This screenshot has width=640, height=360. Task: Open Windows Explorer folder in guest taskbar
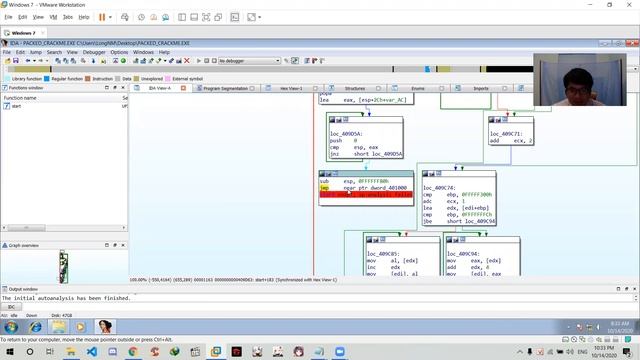[58, 327]
